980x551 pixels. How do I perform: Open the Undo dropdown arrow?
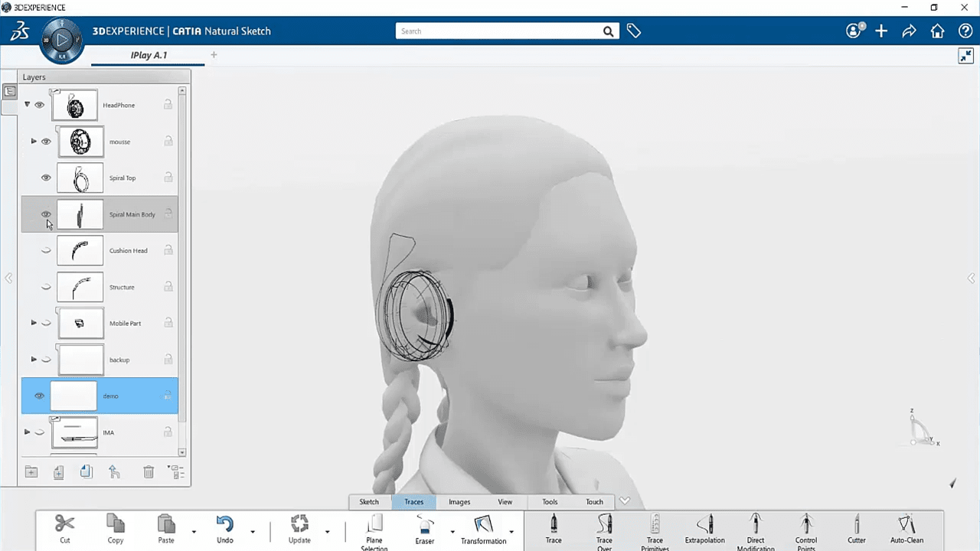[253, 531]
